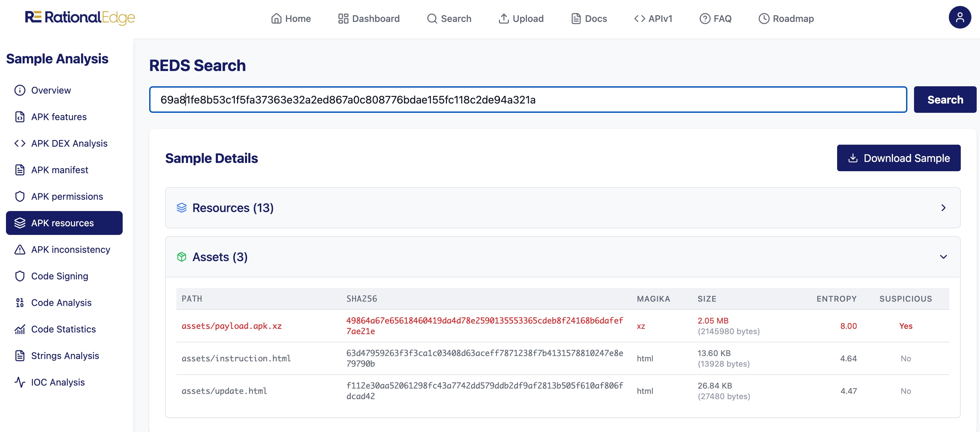Click the APK permissions shield icon
Viewport: 980px width, 432px height.
[x=19, y=196]
